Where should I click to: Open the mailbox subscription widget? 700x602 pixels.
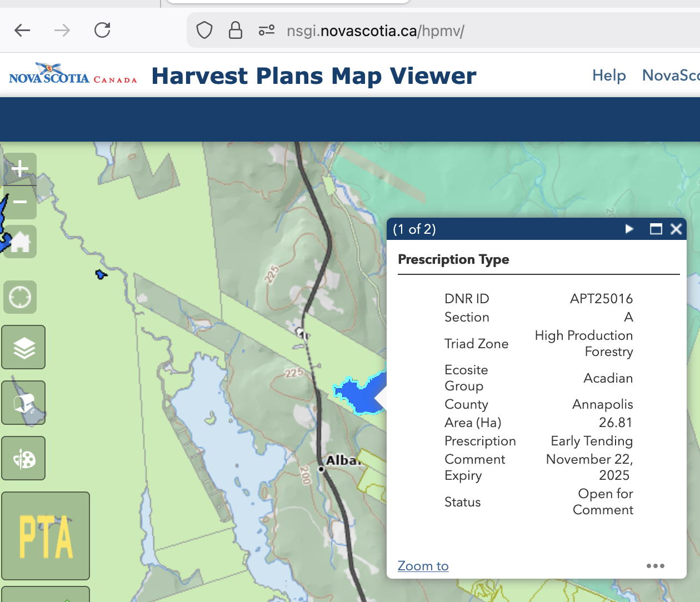pyautogui.click(x=23, y=403)
